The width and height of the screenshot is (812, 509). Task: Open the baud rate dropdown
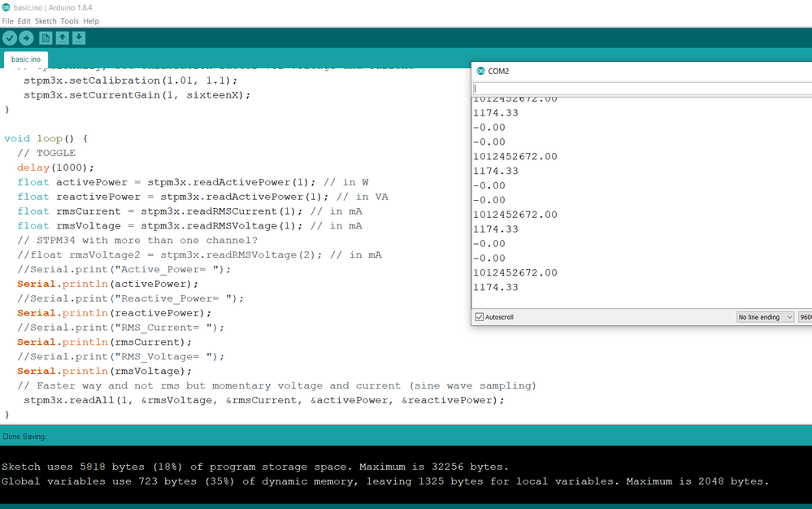pyautogui.click(x=805, y=317)
